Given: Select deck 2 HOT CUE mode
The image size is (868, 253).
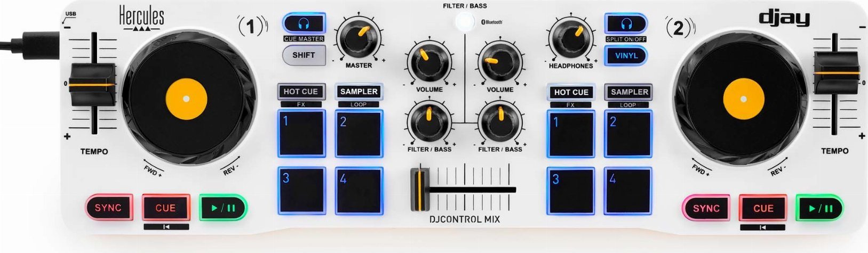Looking at the screenshot, I should [571, 92].
